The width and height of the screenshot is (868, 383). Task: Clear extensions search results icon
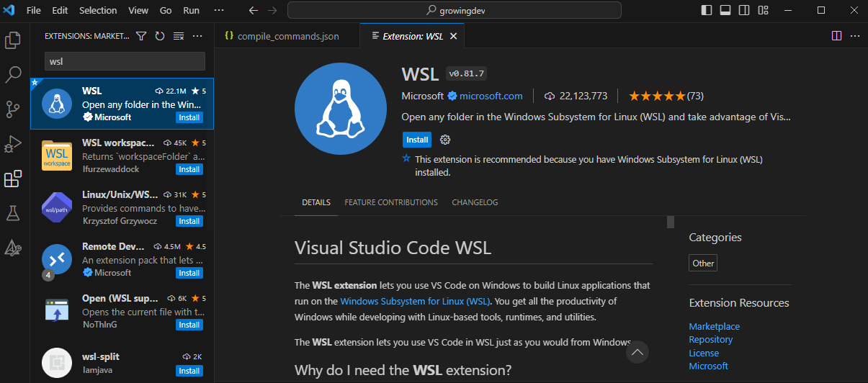tap(179, 35)
